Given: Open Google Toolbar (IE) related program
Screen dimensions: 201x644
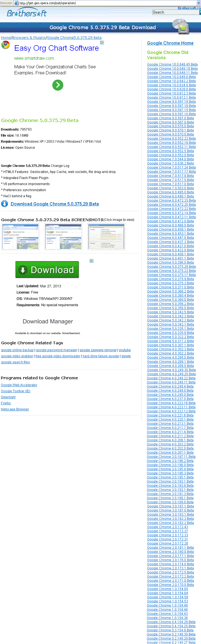Looking at the screenshot, I should point(15,391).
